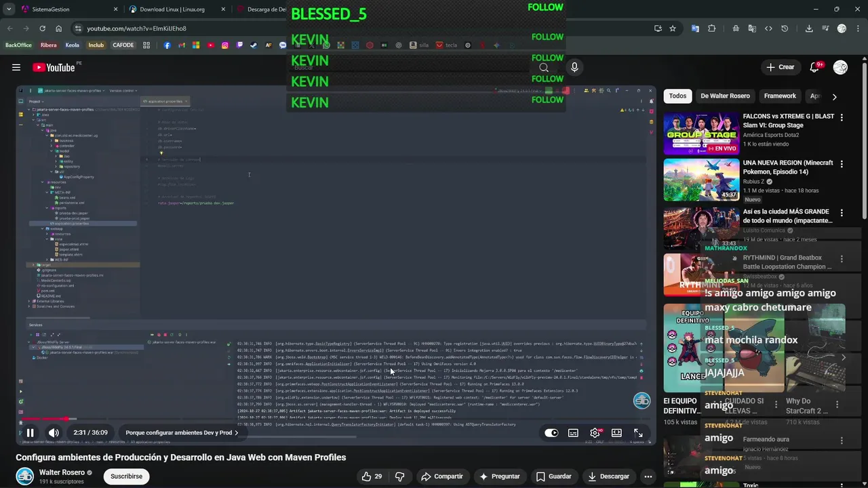Open the Ribera bookmark
This screenshot has height=488, width=868.
pyautogui.click(x=48, y=45)
